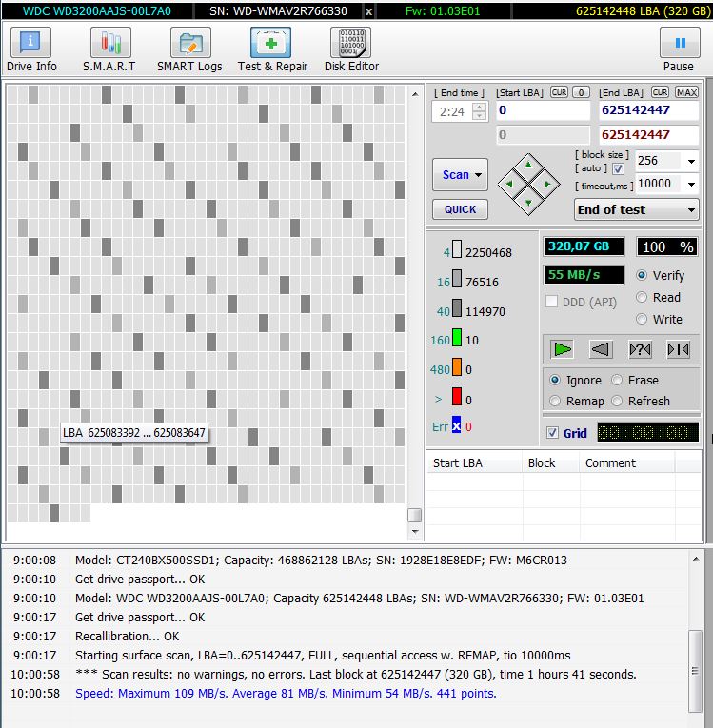Increase or decrease End time with the spinner
This screenshot has height=728, width=713.
[479, 111]
